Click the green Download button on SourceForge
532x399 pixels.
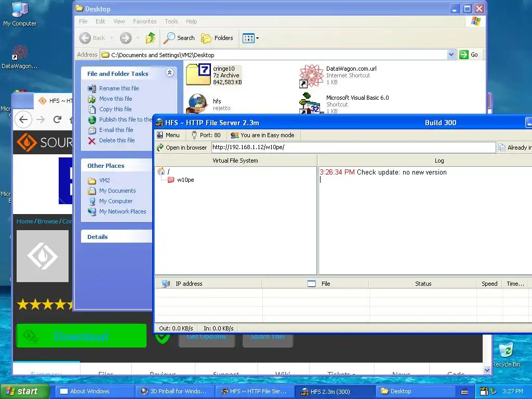pos(82,336)
